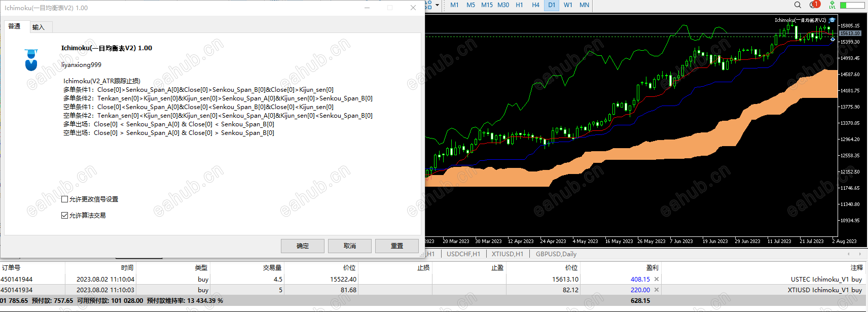Image resolution: width=868 pixels, height=312 pixels.
Task: Click the USTEC Ichimoku_V1 buy comment
Action: click(826, 279)
